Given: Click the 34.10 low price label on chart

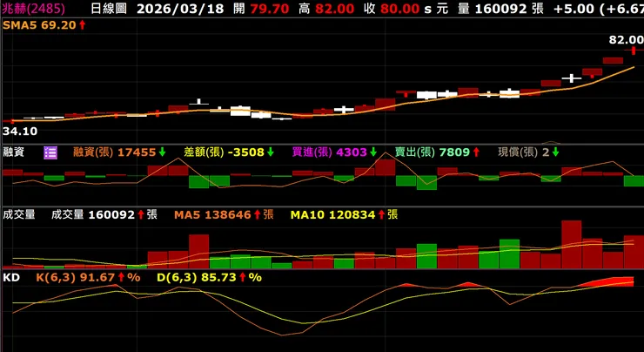Looking at the screenshot, I should [x=20, y=132].
